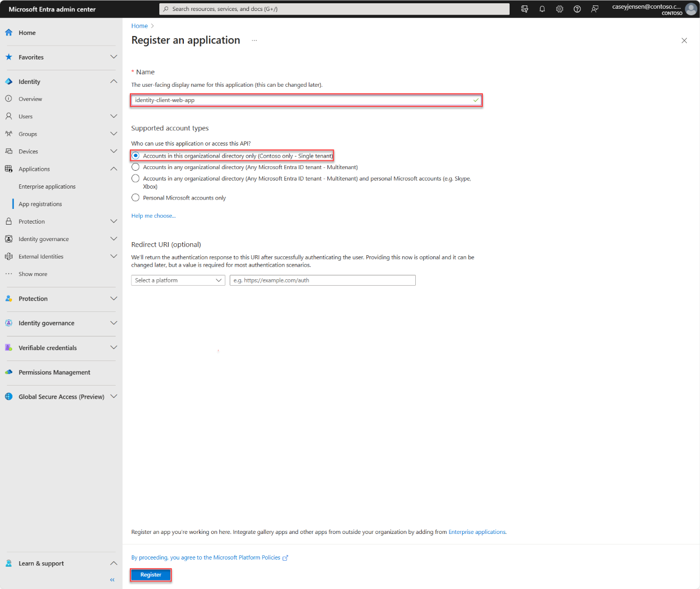
Task: Close the Register an application pane
Action: pyautogui.click(x=684, y=40)
